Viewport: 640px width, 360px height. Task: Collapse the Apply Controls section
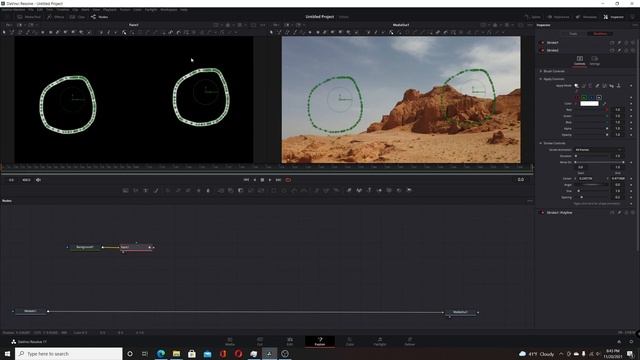pos(541,79)
